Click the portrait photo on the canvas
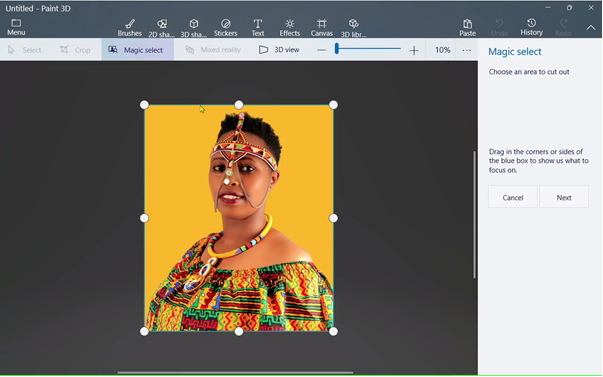Image resolution: width=603 pixels, height=377 pixels. (x=239, y=218)
